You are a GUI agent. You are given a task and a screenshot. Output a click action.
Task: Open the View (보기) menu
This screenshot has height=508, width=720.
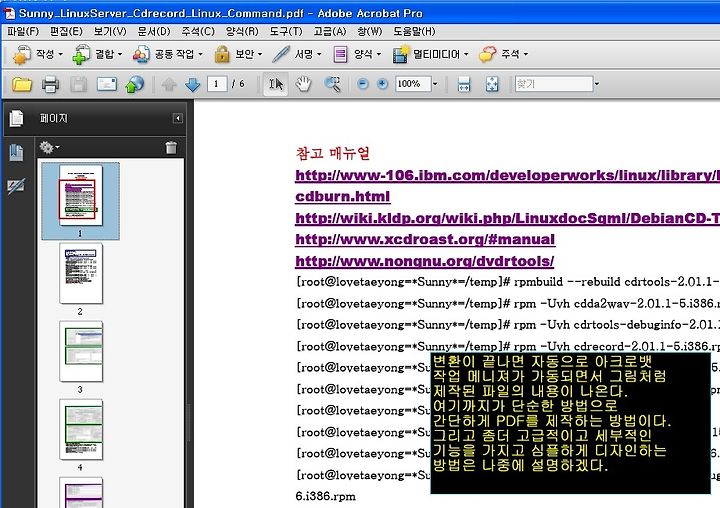coord(110,31)
